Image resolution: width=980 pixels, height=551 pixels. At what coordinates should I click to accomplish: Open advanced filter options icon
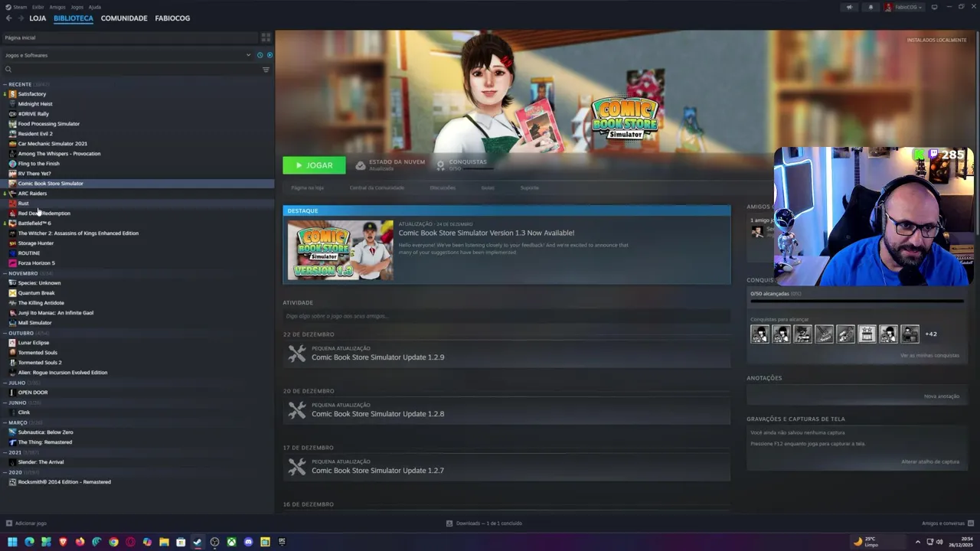click(x=266, y=70)
